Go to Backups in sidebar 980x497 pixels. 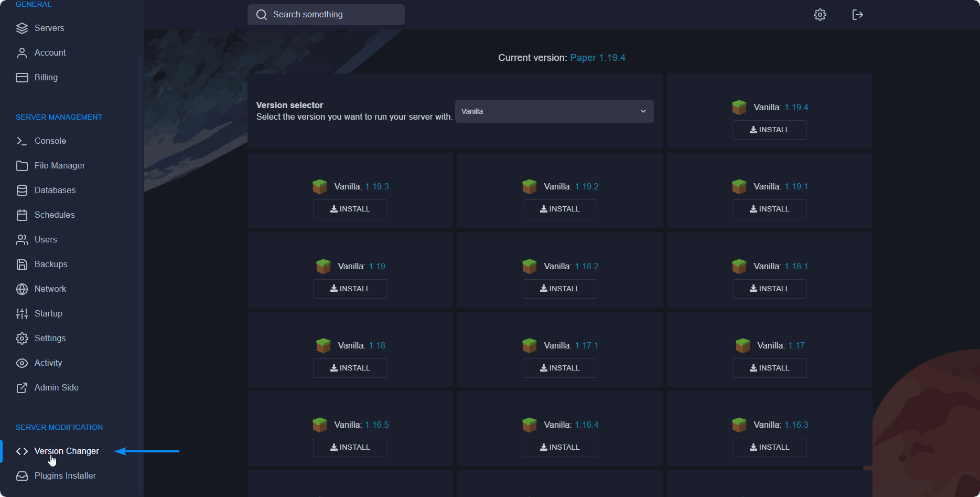[x=50, y=264]
